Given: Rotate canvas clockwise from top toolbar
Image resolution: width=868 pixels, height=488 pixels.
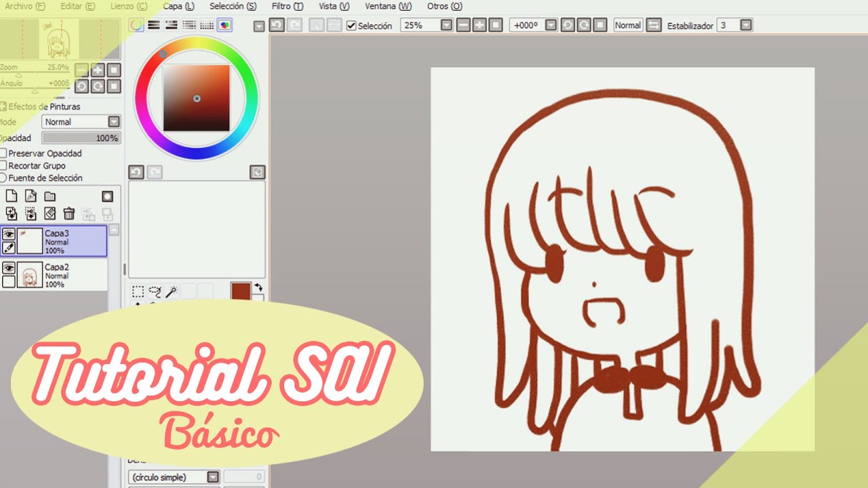Looking at the screenshot, I should (583, 25).
